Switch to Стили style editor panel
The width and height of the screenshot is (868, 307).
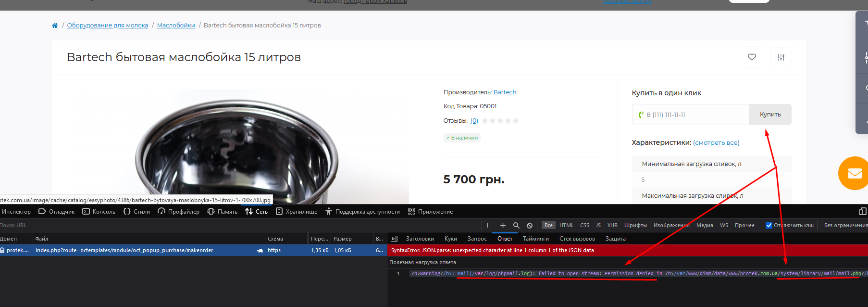(x=136, y=212)
